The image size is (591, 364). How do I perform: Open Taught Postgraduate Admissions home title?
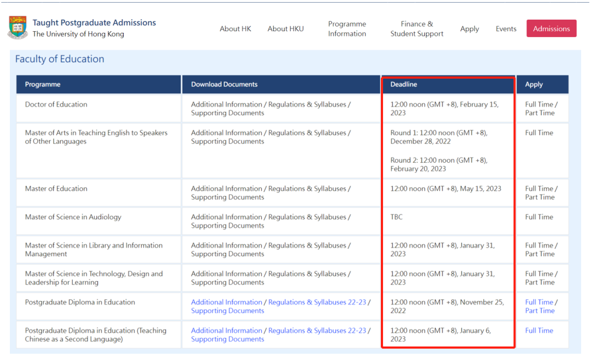[94, 22]
